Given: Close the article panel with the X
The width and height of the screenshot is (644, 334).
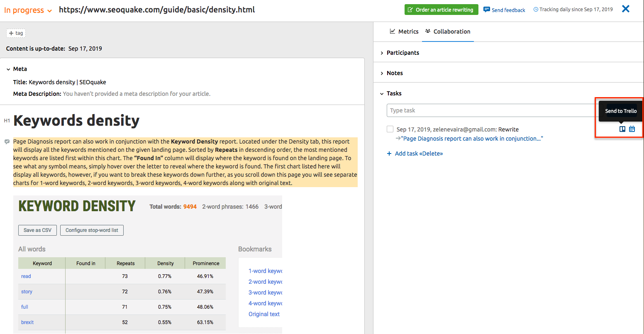Looking at the screenshot, I should tap(625, 9).
